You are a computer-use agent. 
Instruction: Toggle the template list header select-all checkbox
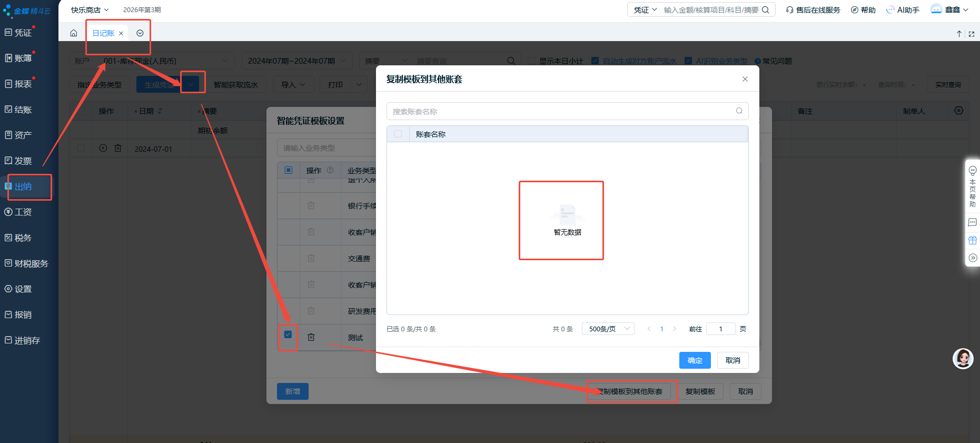pyautogui.click(x=289, y=170)
